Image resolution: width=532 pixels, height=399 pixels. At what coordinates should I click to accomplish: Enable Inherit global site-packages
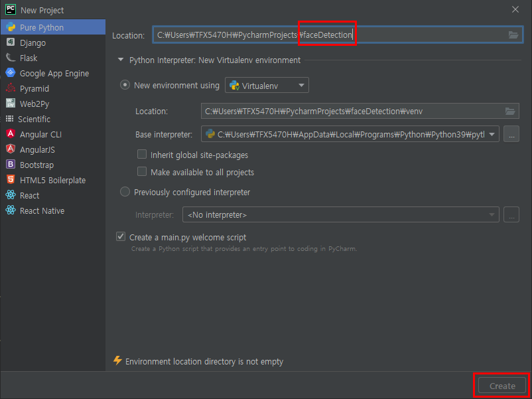click(142, 155)
